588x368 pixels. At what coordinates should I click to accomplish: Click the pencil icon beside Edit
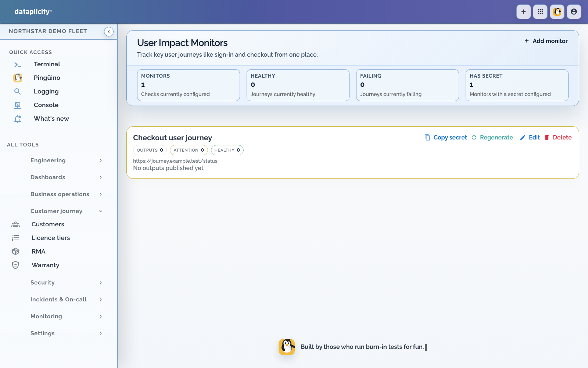[x=523, y=137]
